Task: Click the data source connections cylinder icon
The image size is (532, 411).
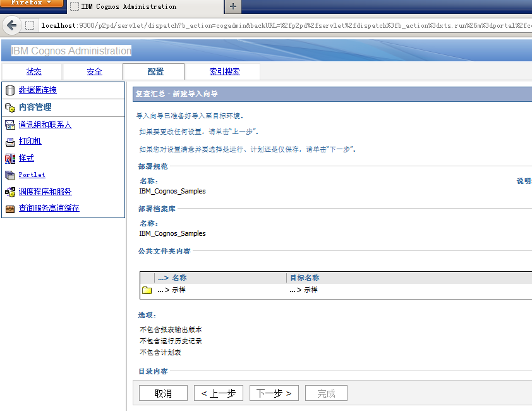Action: click(x=10, y=90)
